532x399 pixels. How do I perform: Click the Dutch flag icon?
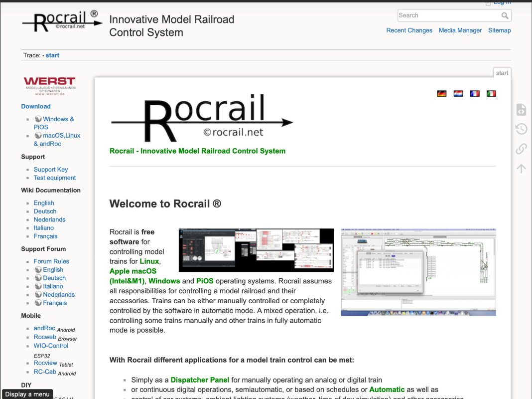coord(458,93)
